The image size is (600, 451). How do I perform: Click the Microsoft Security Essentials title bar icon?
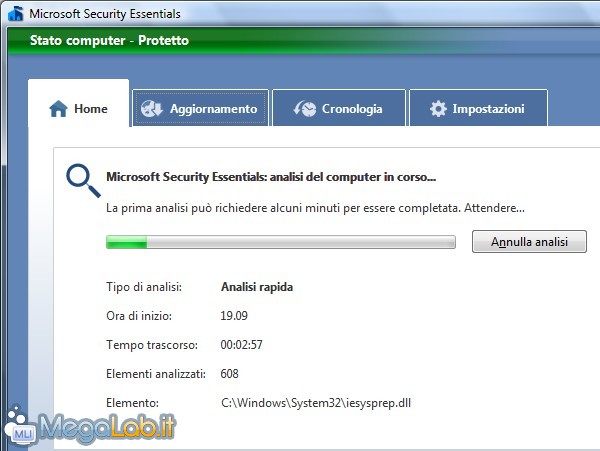pyautogui.click(x=16, y=13)
